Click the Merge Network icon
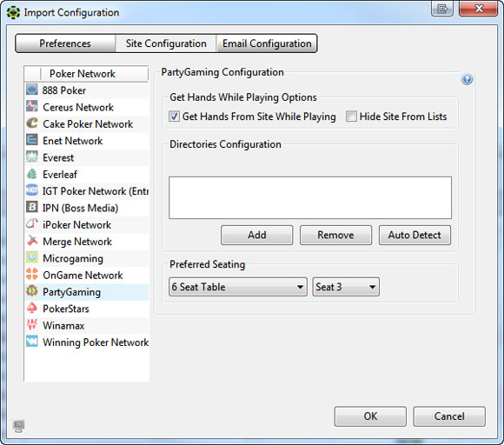 pos(32,241)
